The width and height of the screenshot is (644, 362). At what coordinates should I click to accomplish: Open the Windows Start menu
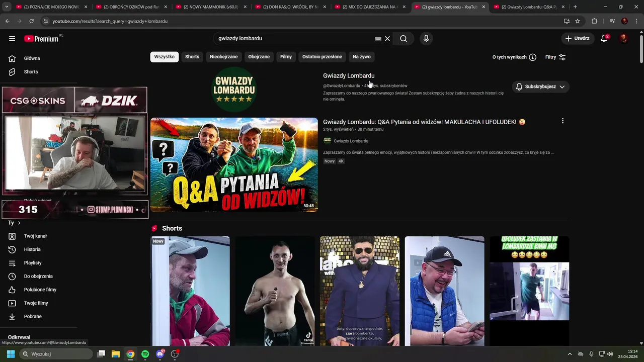pos(11,354)
